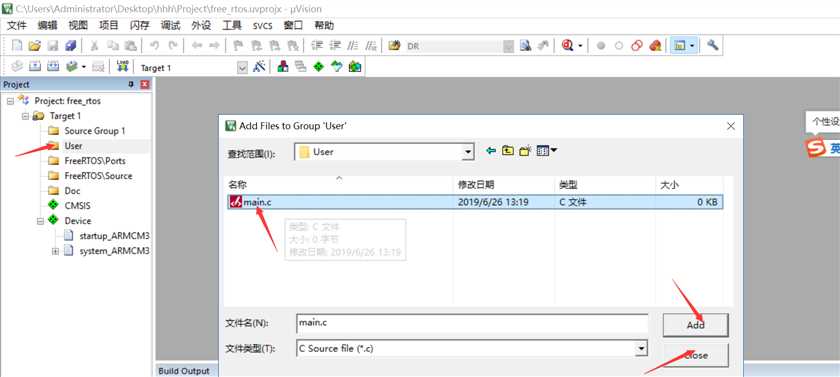Redo the last edit
Viewport: 840px width, 377px height.
click(172, 46)
